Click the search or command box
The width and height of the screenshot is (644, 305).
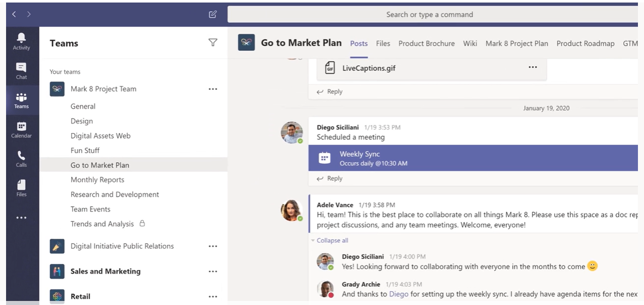click(432, 14)
